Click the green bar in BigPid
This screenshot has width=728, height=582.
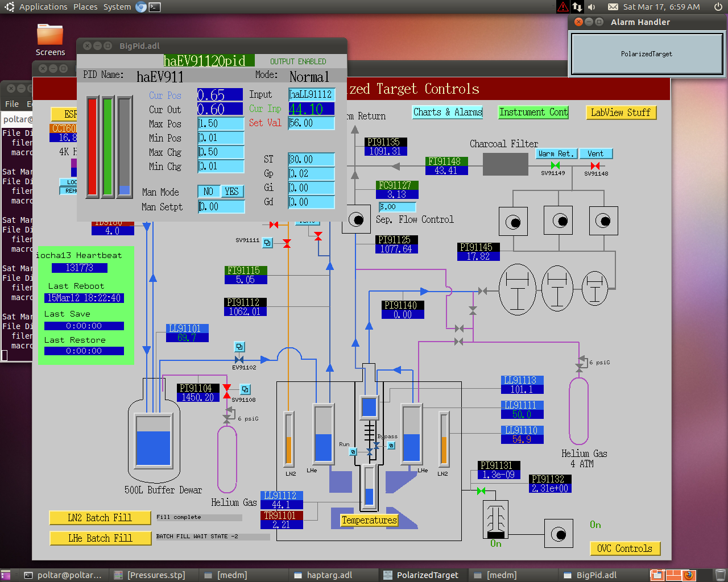[107, 147]
